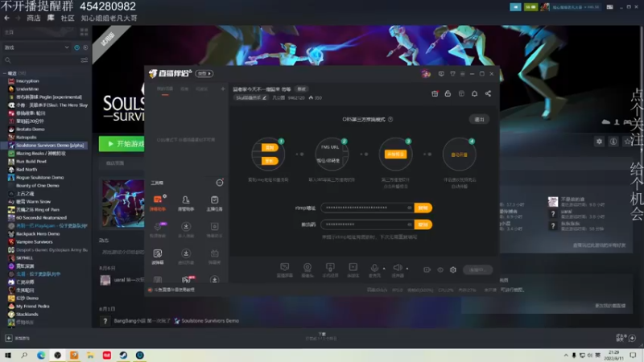644x362 pixels.
Task: Toggle visibility eye for rtmp address field
Action: point(409,208)
